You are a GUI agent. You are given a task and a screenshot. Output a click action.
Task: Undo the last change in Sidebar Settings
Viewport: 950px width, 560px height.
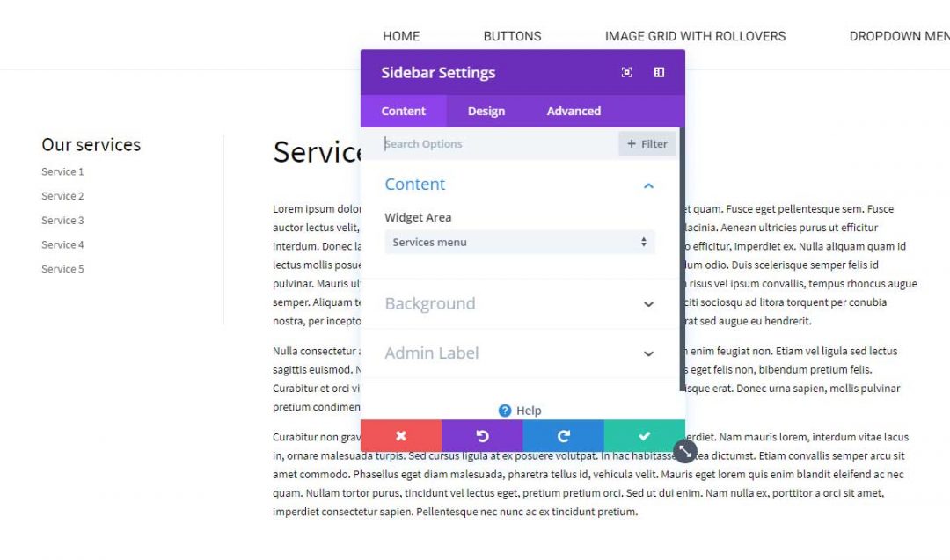pos(482,435)
